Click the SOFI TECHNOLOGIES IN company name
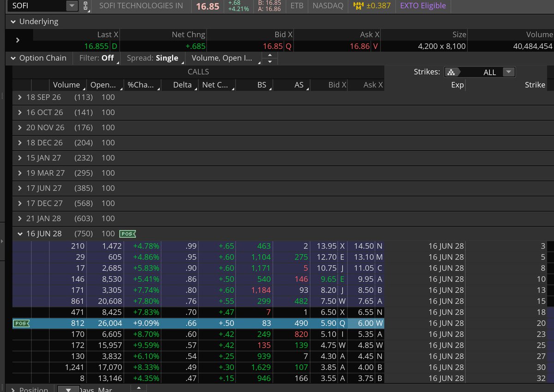Screen dimensions: 554x392 (141, 6)
